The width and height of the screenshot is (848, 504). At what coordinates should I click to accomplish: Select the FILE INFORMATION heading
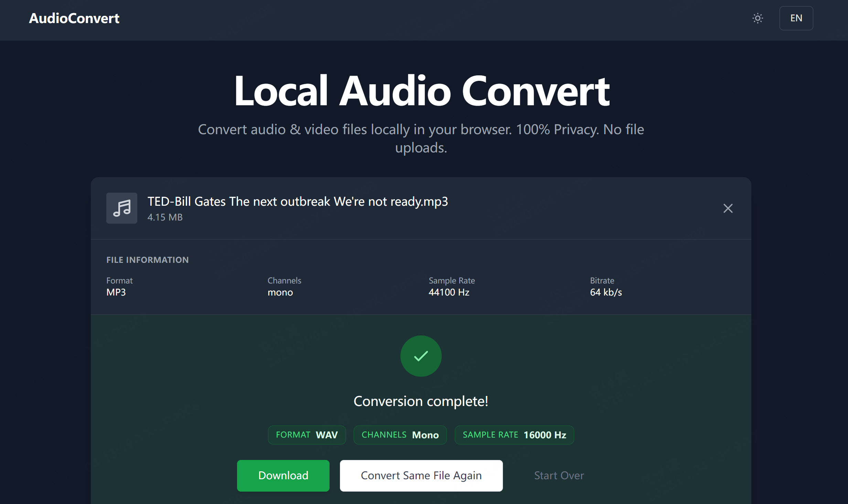pyautogui.click(x=147, y=260)
